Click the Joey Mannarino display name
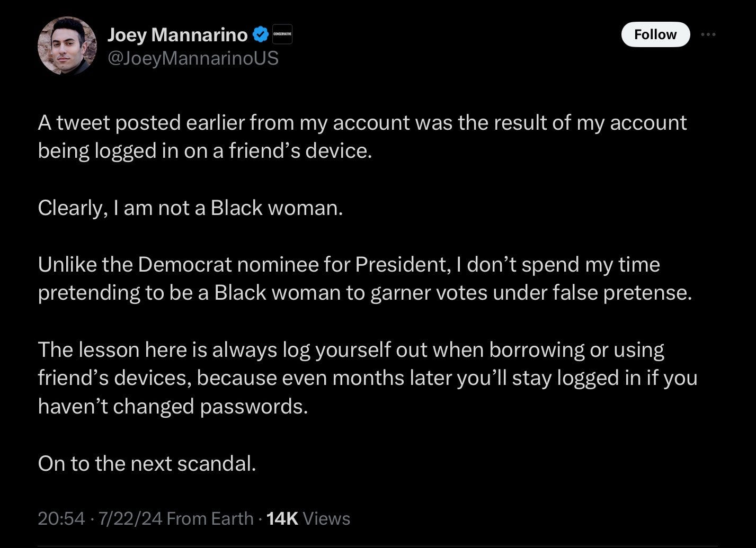This screenshot has width=756, height=548. [177, 35]
